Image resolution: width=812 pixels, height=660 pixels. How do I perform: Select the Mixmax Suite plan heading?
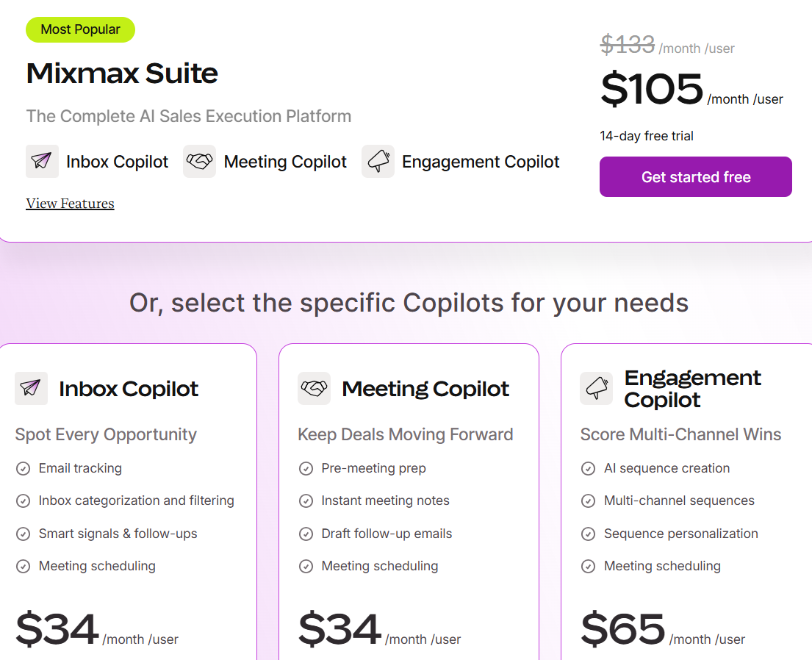pyautogui.click(x=121, y=73)
